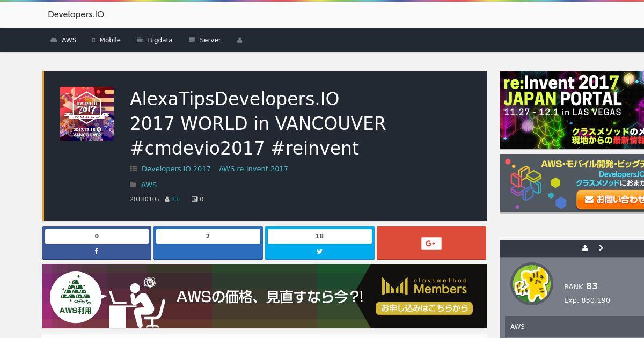Click the folder icon beside the AWS category

click(133, 185)
